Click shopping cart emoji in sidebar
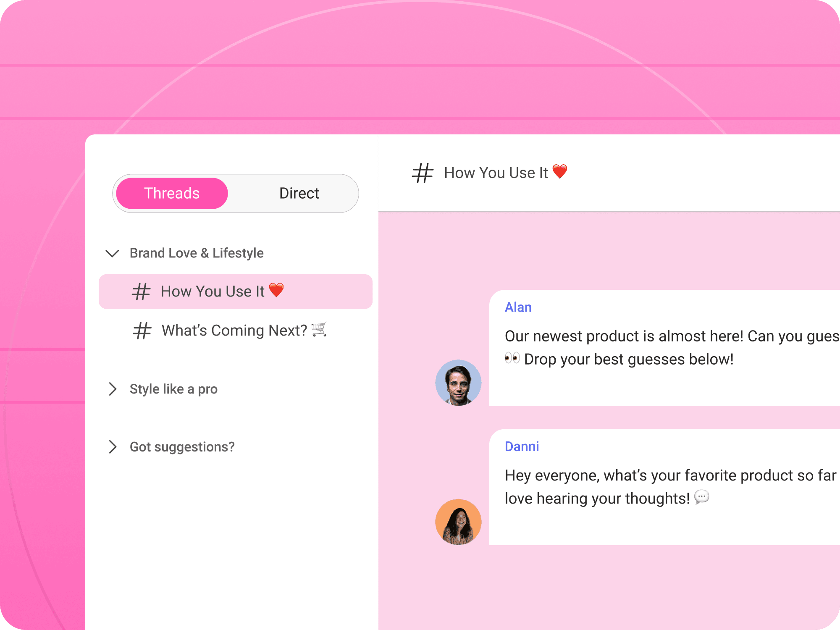840x630 pixels. pos(319,329)
